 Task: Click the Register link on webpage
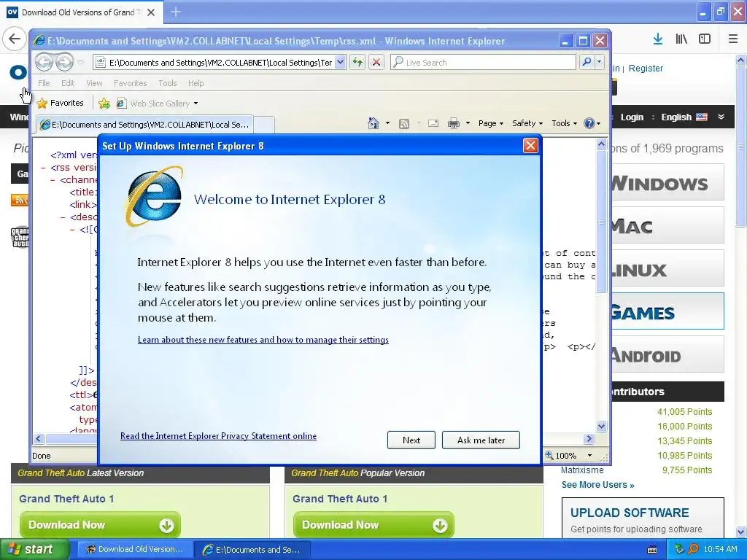pyautogui.click(x=646, y=68)
